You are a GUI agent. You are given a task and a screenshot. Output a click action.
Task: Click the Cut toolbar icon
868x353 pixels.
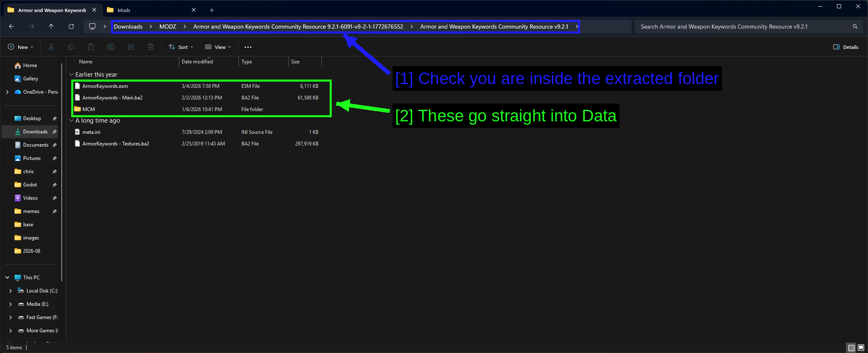51,47
